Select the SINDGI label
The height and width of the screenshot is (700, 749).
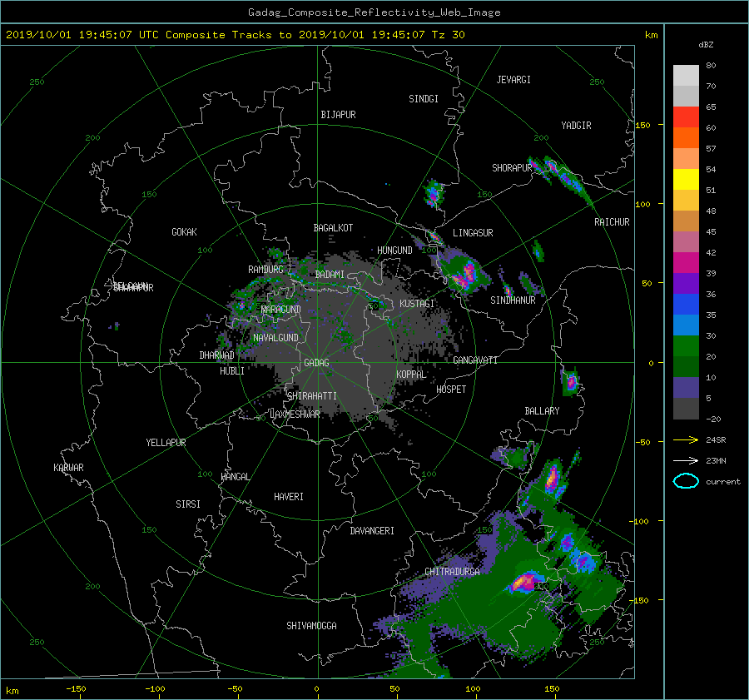(x=424, y=99)
